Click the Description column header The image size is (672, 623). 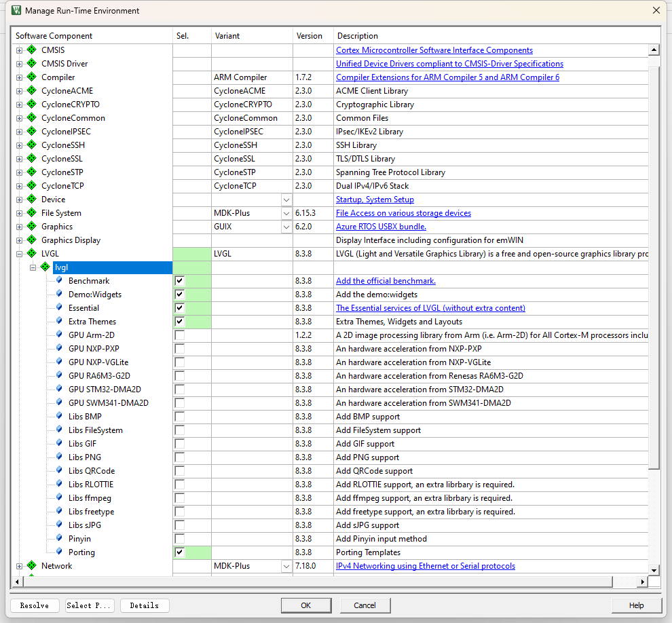tap(497, 36)
